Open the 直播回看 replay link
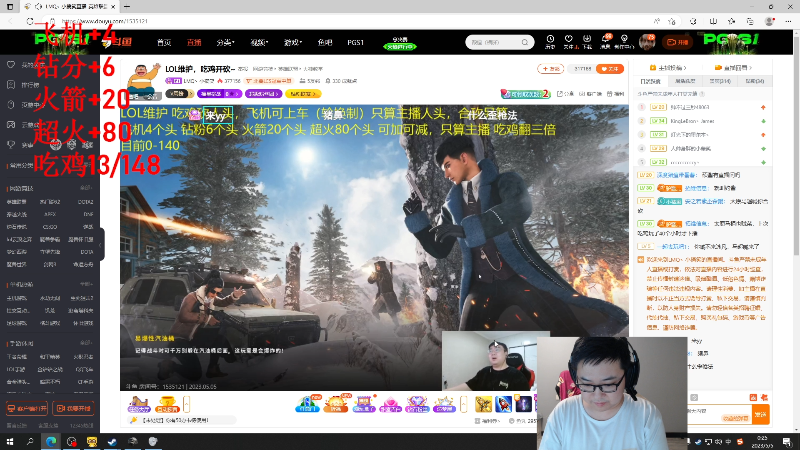 pyautogui.click(x=734, y=67)
